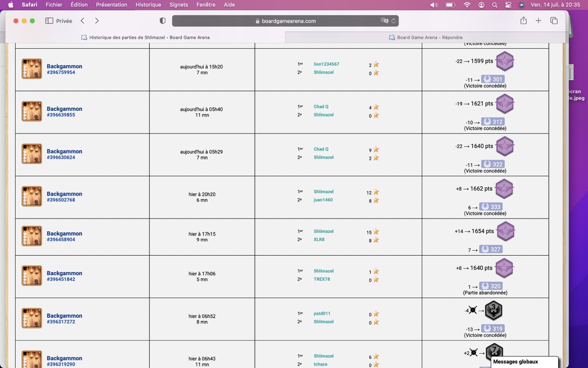The height and width of the screenshot is (368, 588).
Task: Switch to Board Game Arena - Répondre tab
Action: coord(425,37)
